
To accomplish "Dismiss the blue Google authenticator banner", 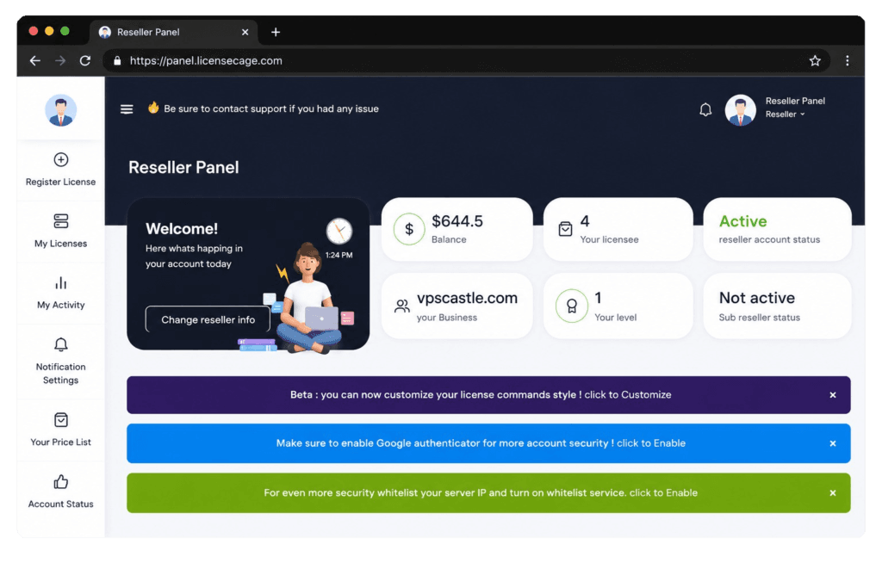I will [833, 443].
